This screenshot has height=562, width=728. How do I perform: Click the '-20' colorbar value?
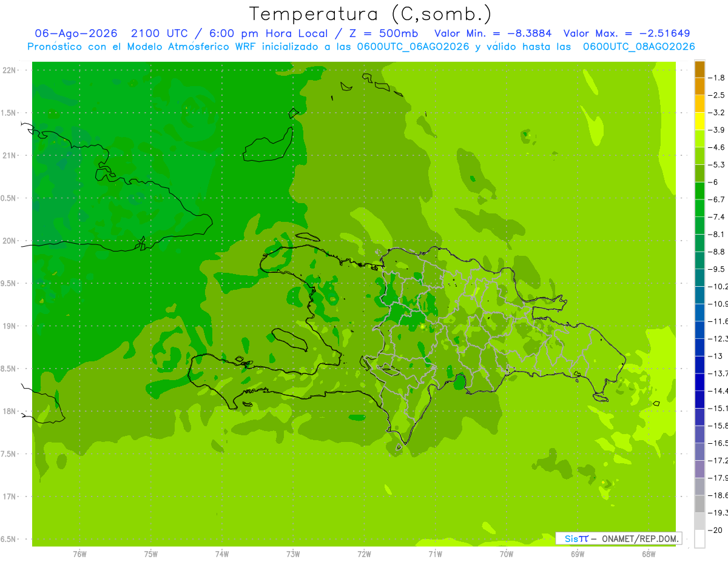pyautogui.click(x=716, y=530)
